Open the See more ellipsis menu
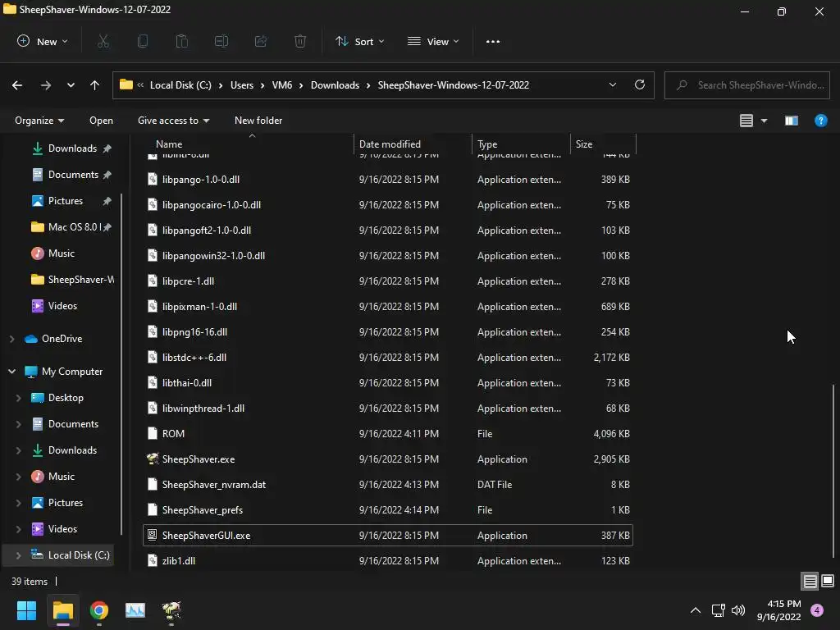Image resolution: width=840 pixels, height=630 pixels. pos(493,41)
